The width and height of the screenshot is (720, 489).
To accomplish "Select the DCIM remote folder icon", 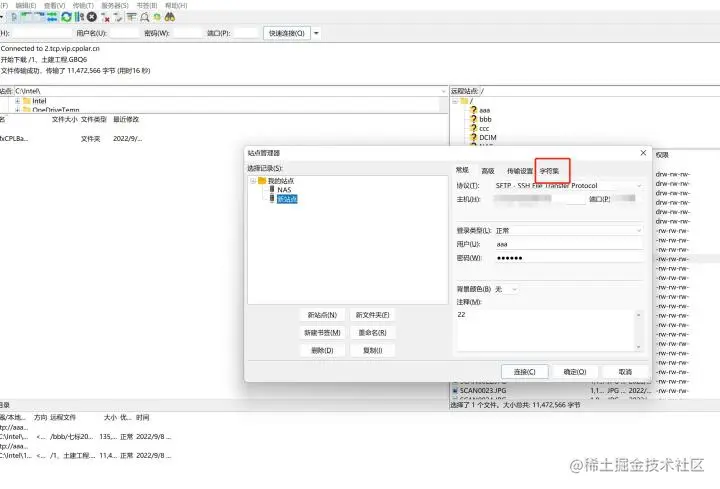I will pos(474,137).
